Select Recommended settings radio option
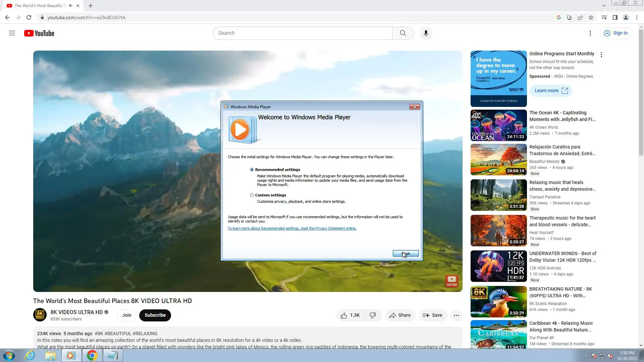The width and height of the screenshot is (644, 362). coord(252,170)
